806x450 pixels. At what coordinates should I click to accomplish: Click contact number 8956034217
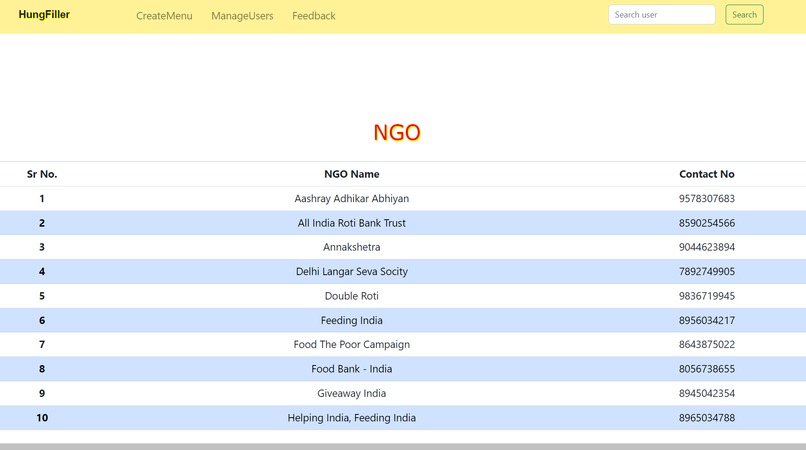point(707,320)
